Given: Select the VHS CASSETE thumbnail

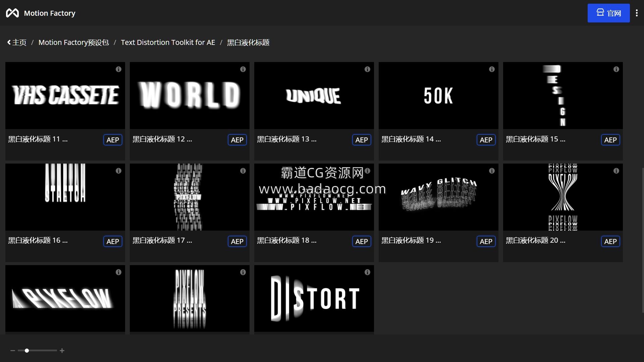Looking at the screenshot, I should point(65,96).
